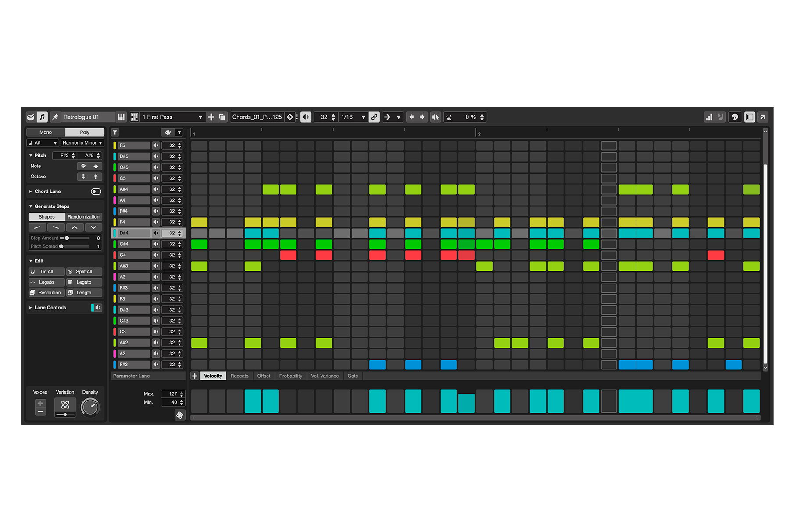
Task: Click the Split All button
Action: (84, 272)
